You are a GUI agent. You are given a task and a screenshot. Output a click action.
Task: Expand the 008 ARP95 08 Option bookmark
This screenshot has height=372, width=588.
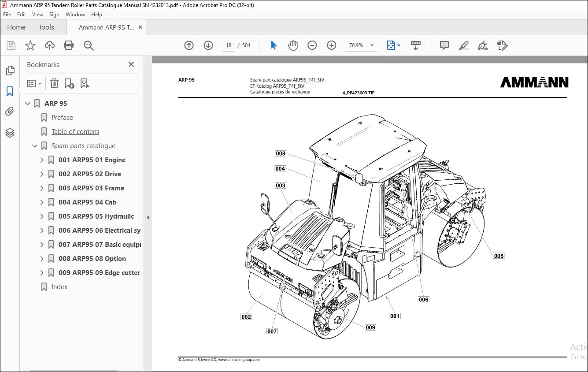42,259
